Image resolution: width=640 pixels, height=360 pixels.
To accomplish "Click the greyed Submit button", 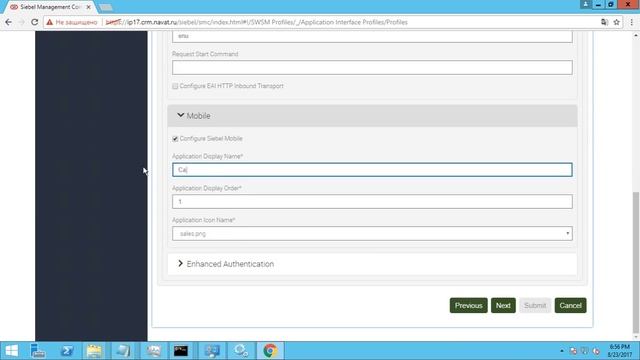I will (x=535, y=305).
